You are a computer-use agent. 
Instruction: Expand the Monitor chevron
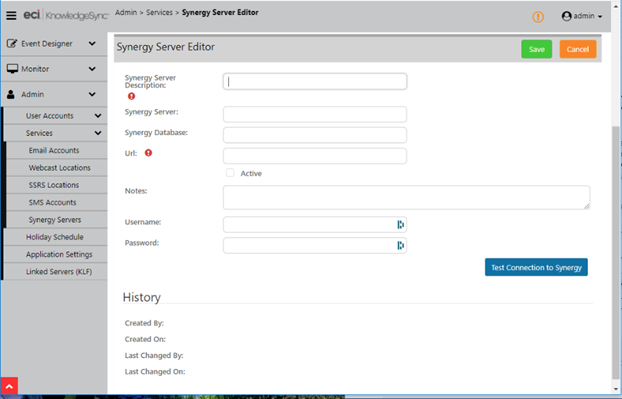coord(92,69)
